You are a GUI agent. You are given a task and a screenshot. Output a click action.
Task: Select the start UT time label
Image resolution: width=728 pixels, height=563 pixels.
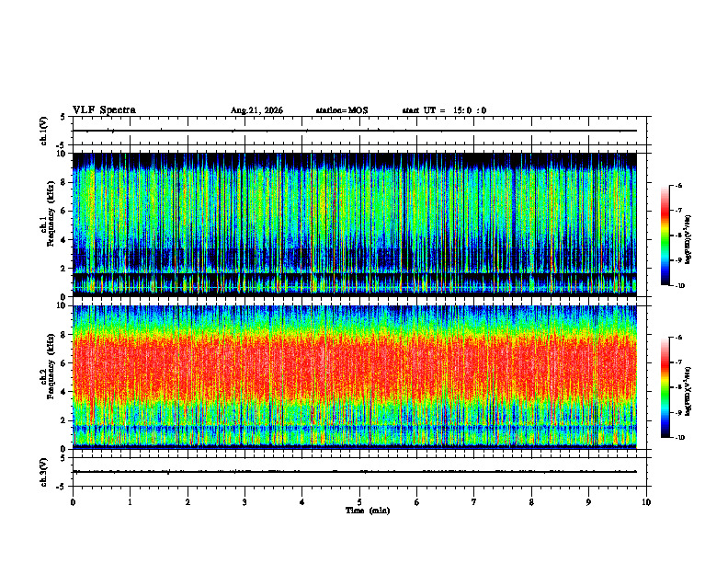click(444, 110)
